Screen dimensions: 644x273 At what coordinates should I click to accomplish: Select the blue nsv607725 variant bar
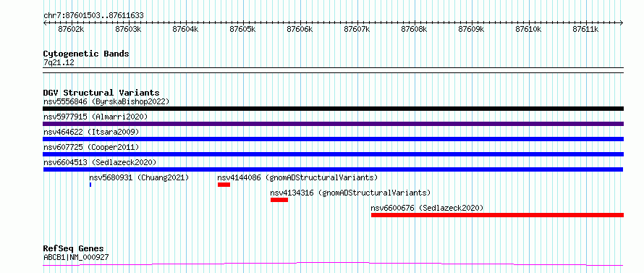tap(333, 154)
